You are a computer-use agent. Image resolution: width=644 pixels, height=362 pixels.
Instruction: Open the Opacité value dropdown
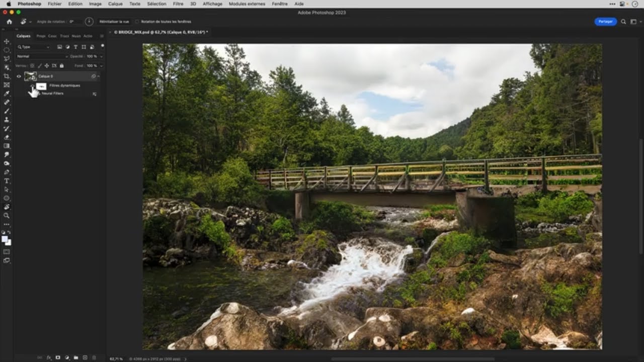pyautogui.click(x=101, y=56)
